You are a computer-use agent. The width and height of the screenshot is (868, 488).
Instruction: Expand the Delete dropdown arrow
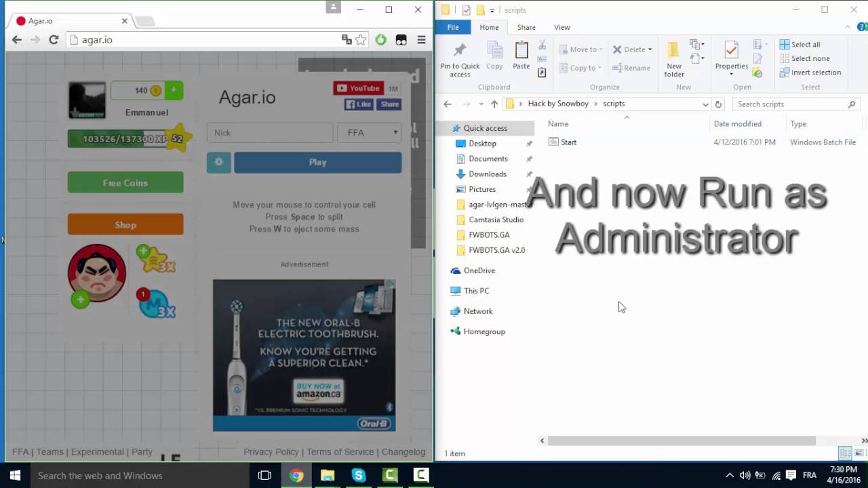pyautogui.click(x=650, y=49)
